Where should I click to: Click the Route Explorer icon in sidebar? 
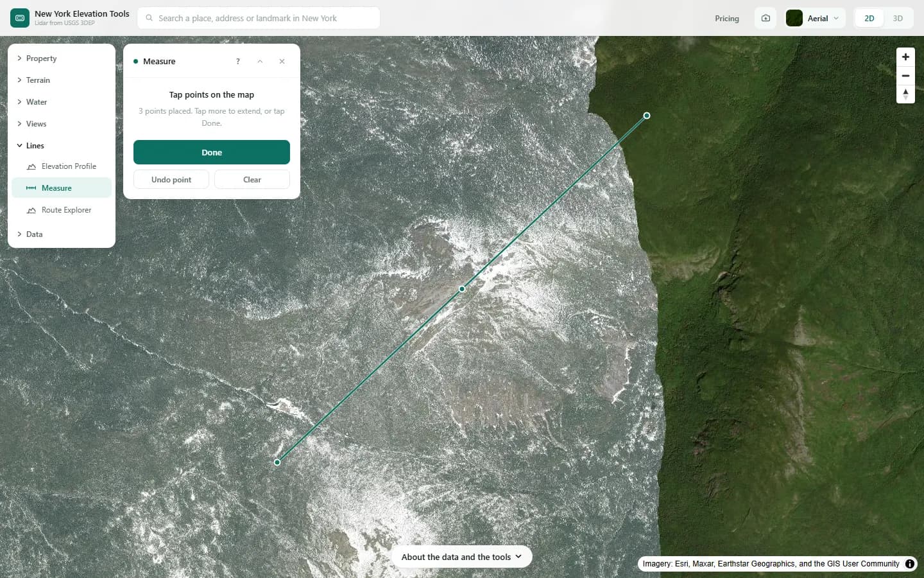coord(31,210)
